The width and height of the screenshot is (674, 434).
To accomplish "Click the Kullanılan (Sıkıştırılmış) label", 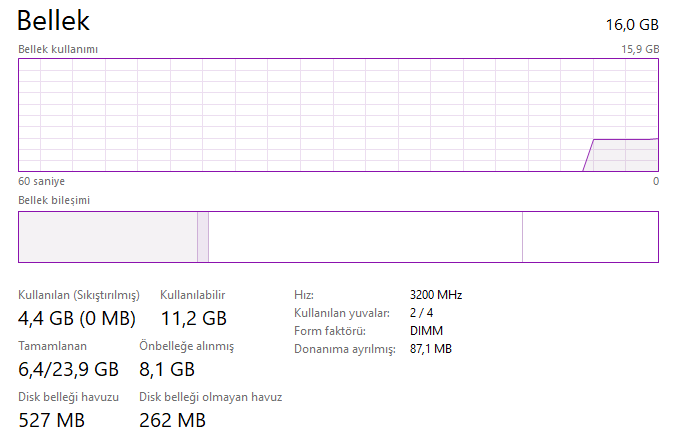I will point(79,295).
